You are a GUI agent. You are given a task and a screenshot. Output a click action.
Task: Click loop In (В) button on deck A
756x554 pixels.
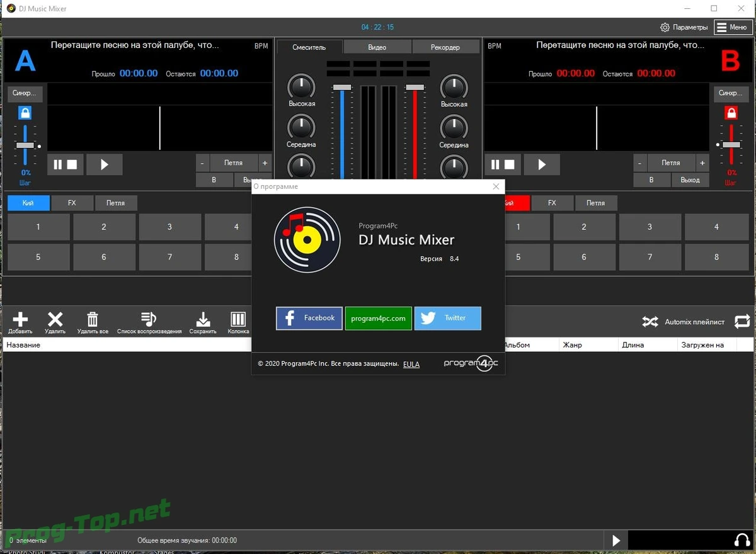pyautogui.click(x=214, y=179)
